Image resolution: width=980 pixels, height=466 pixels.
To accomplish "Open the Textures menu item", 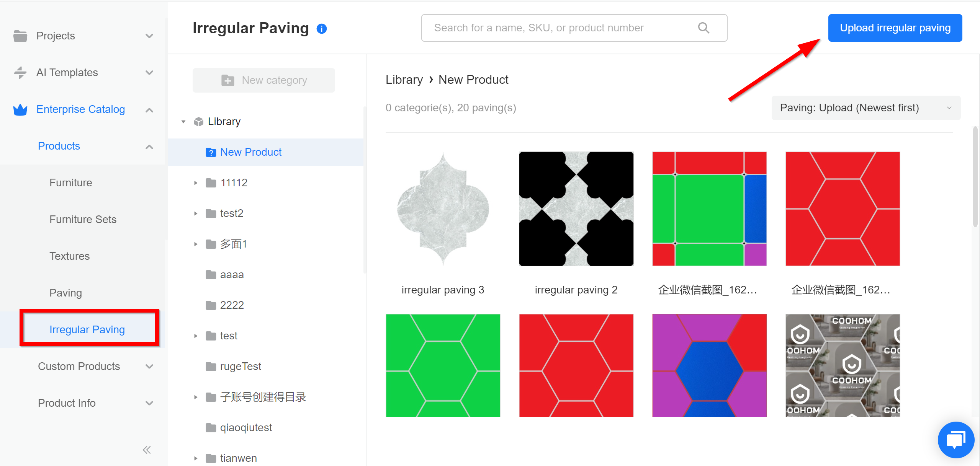I will point(69,256).
